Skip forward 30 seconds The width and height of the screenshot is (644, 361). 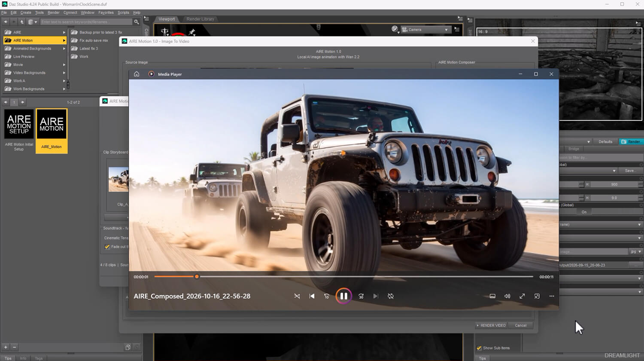coord(361,296)
